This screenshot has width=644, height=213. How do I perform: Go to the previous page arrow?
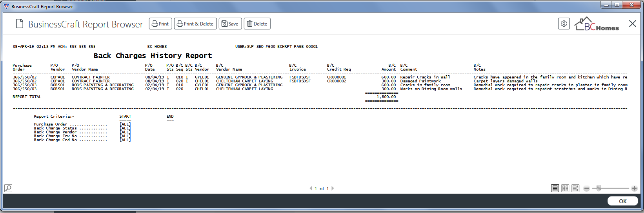[x=311, y=188]
